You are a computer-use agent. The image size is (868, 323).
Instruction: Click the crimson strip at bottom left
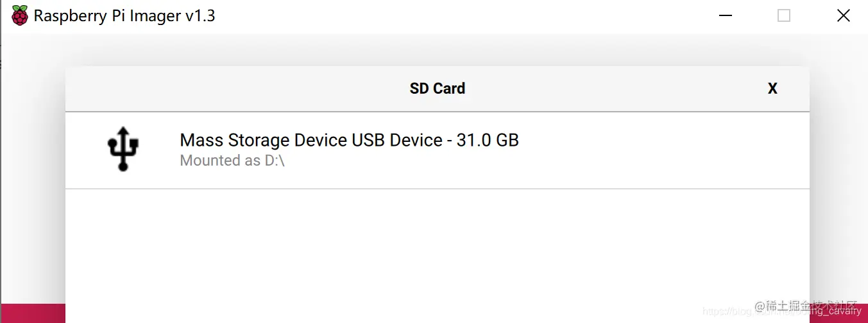32,313
